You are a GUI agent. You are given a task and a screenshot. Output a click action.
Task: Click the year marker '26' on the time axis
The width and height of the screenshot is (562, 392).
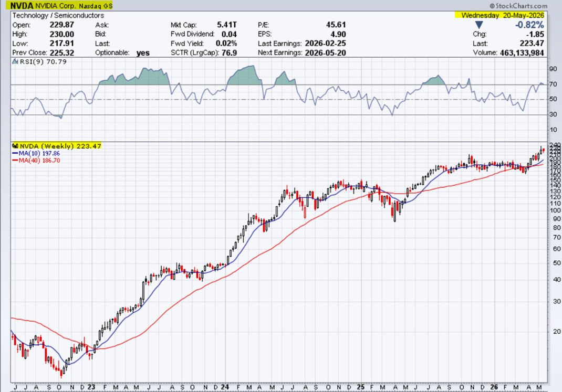(x=494, y=387)
